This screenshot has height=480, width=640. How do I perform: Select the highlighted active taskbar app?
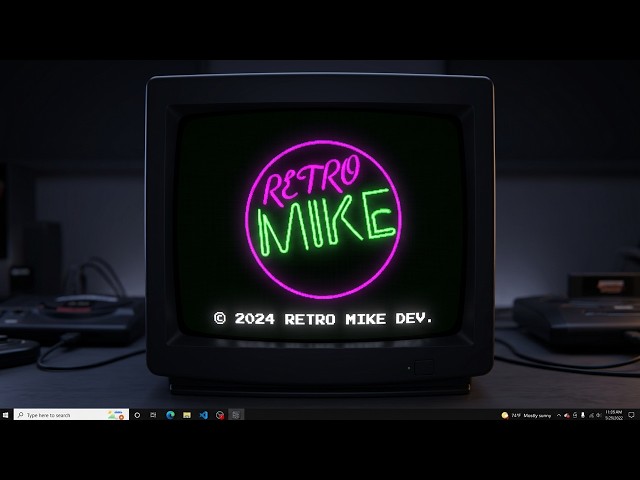pyautogui.click(x=236, y=415)
